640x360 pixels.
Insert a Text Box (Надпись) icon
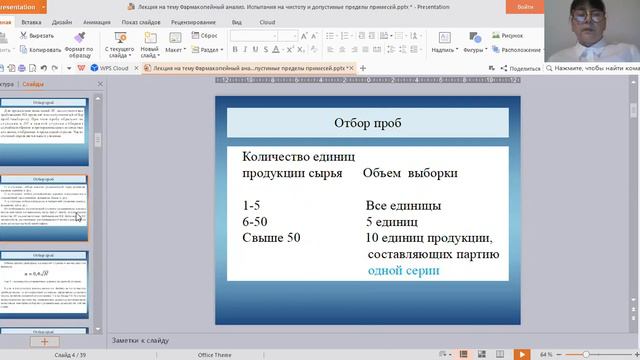click(444, 38)
